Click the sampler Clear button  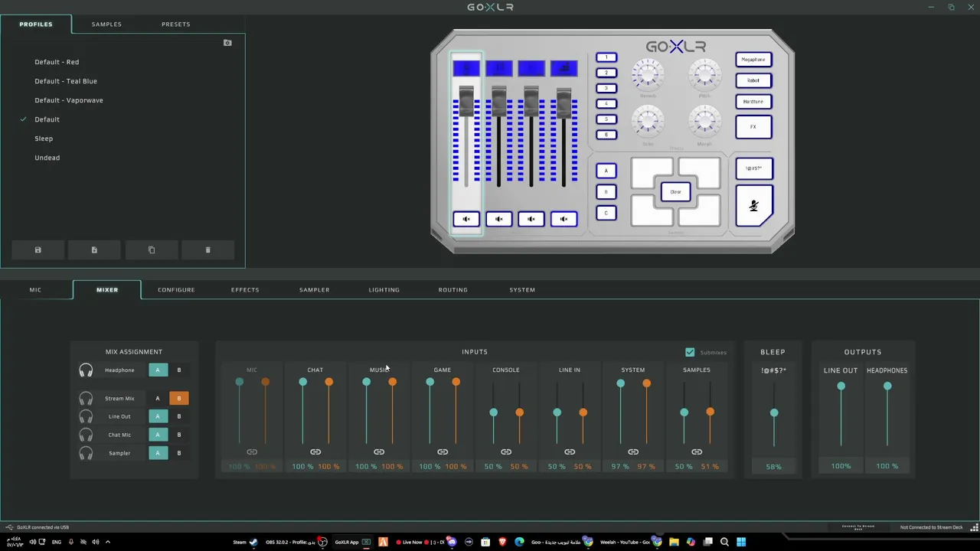(675, 192)
